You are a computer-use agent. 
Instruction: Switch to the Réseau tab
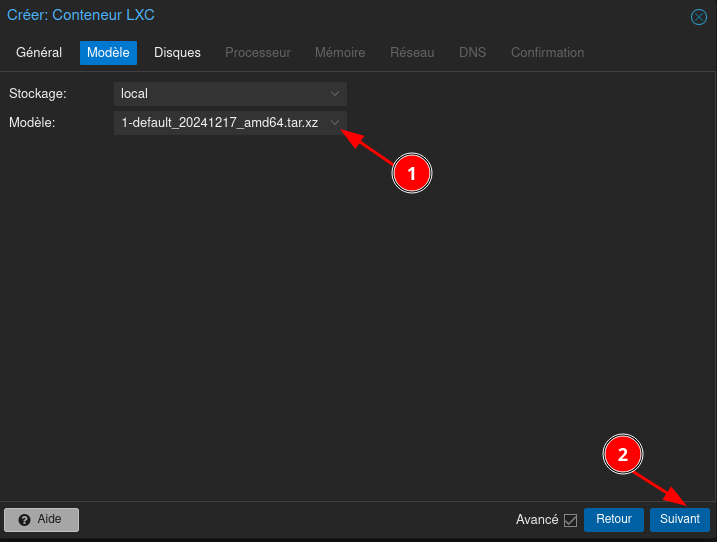coord(412,53)
